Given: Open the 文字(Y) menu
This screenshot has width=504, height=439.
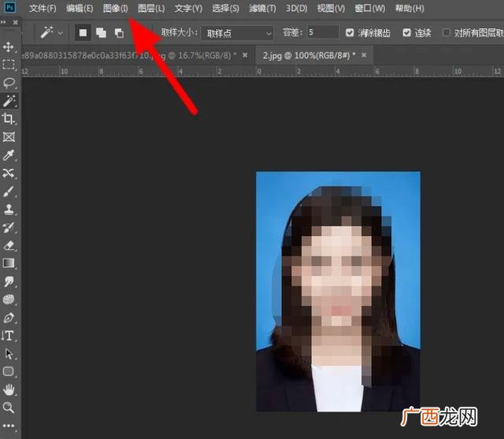Looking at the screenshot, I should click(188, 8).
